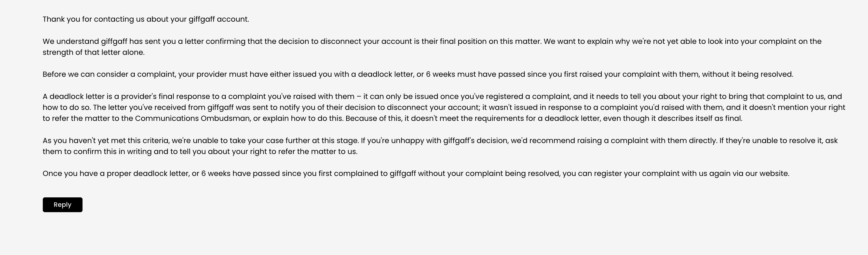Viewport: 868px width, 255px height.
Task: Click the black Reply button
Action: [62, 205]
